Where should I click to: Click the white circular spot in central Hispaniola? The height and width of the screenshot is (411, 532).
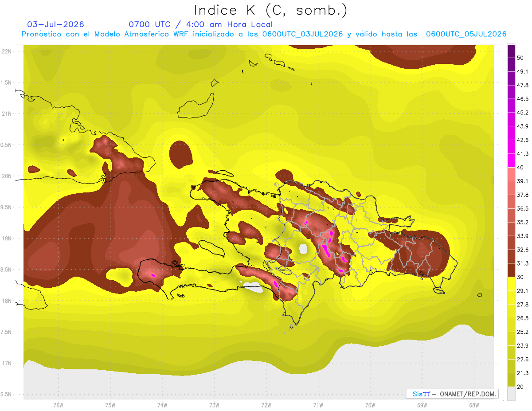tap(303, 249)
